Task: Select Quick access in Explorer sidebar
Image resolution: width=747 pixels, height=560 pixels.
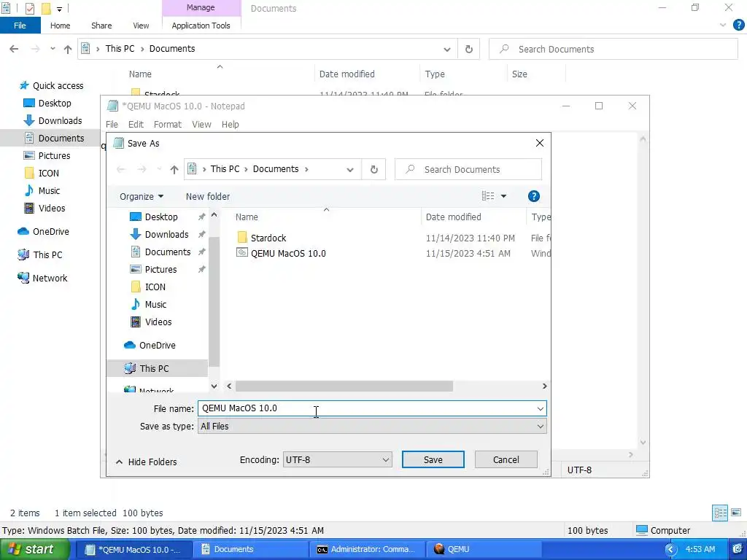Action: [x=52, y=86]
